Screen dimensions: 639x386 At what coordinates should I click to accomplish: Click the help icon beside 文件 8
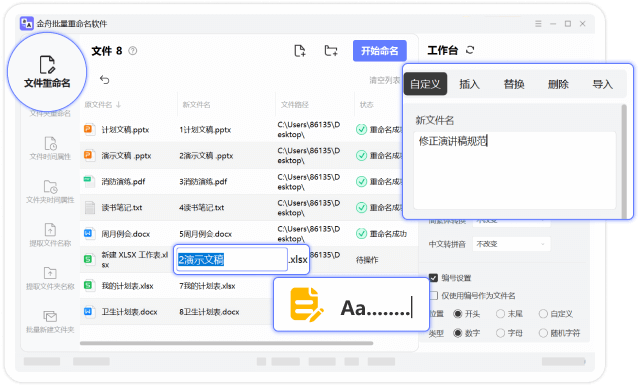click(x=133, y=51)
